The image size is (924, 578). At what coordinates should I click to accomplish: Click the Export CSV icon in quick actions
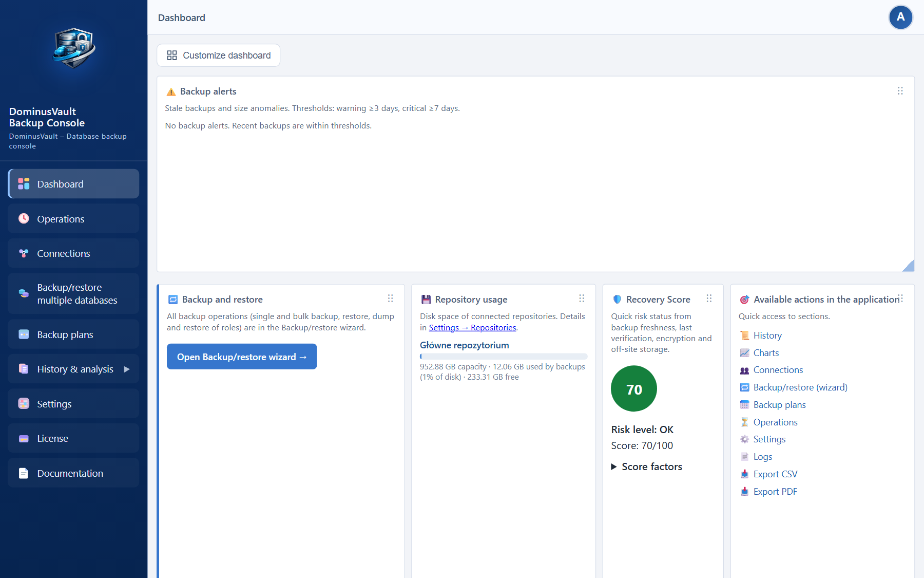pyautogui.click(x=744, y=474)
